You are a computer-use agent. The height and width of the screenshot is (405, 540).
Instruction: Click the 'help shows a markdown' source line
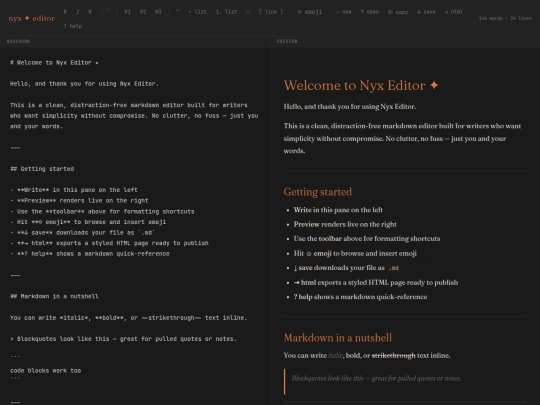point(90,254)
